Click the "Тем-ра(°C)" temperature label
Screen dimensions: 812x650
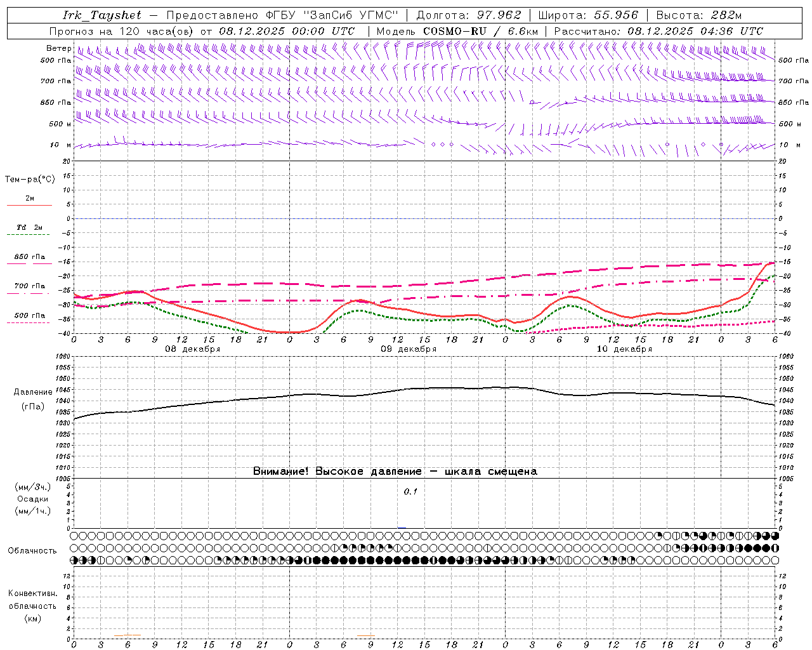(30, 180)
